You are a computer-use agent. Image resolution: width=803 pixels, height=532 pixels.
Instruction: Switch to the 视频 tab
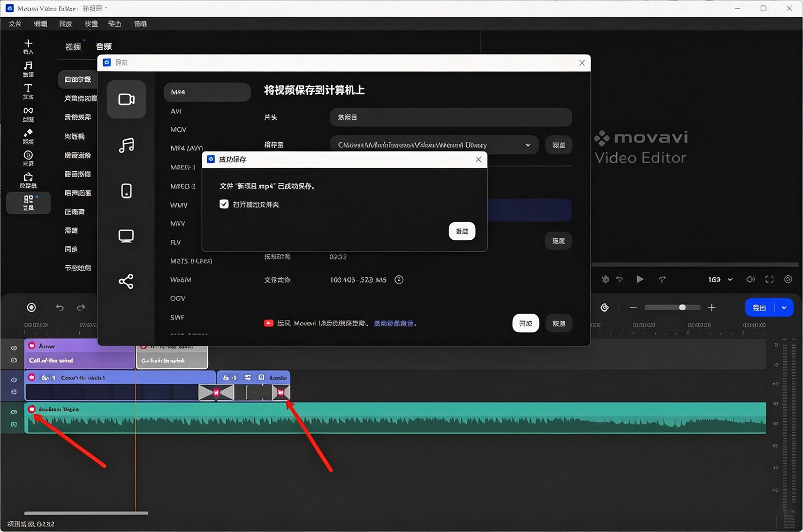tap(73, 47)
